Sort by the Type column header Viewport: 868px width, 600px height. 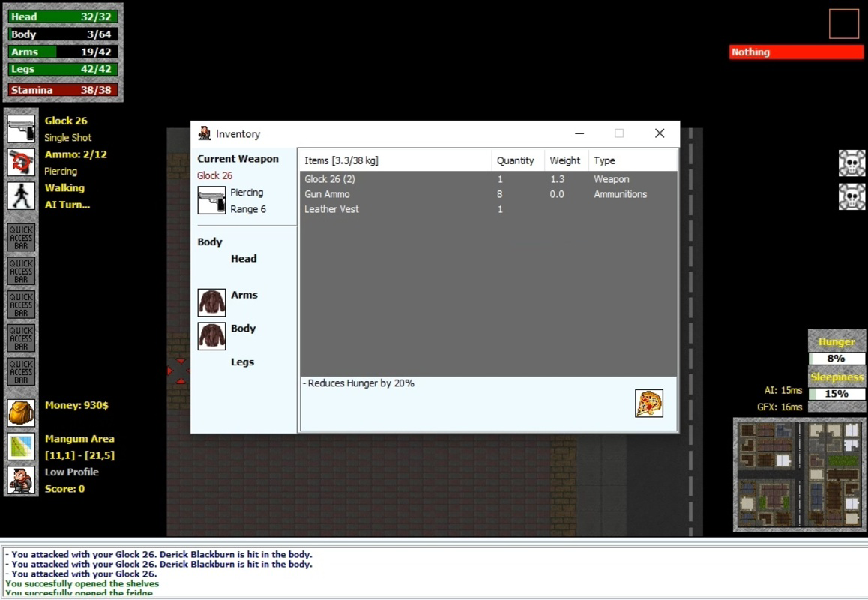[633, 160]
